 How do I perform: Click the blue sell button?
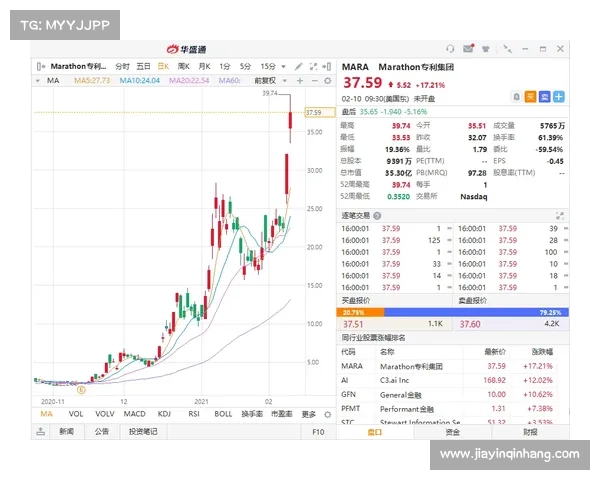544,97
